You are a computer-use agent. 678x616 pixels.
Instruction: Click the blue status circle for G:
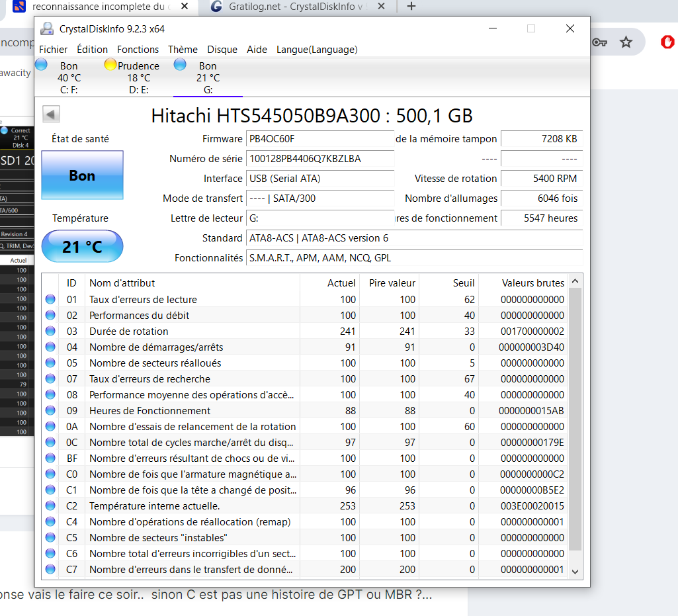click(x=180, y=64)
